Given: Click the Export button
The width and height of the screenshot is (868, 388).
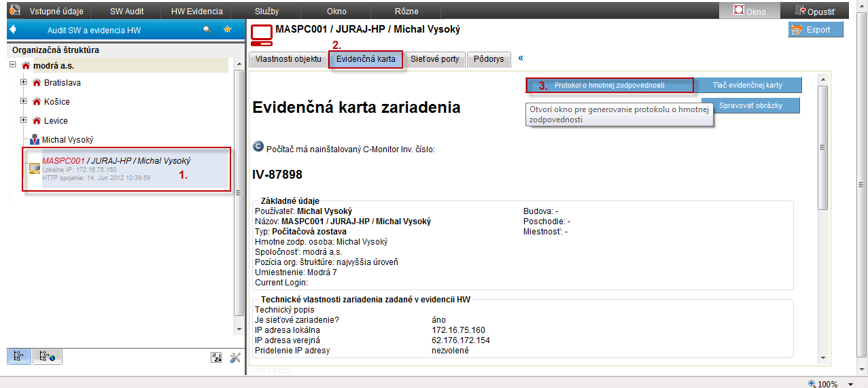Looking at the screenshot, I should click(816, 30).
